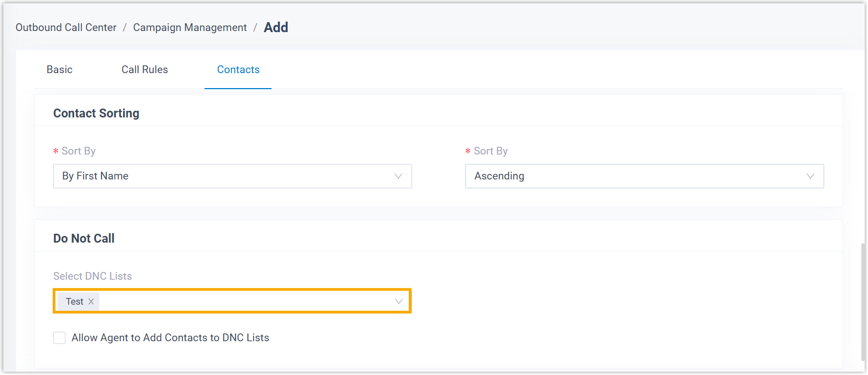Go to Outbound Call Center breadcrumb
Viewport: 868px width, 375px height.
tap(66, 28)
